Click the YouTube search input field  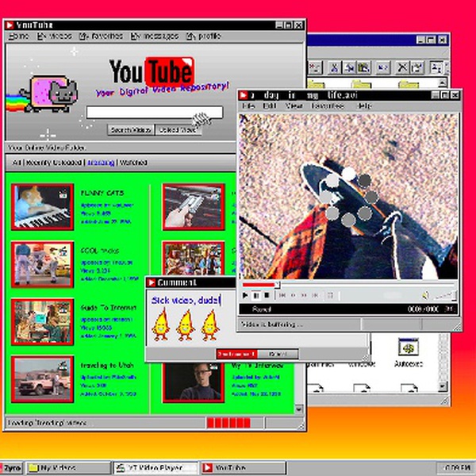[155, 113]
